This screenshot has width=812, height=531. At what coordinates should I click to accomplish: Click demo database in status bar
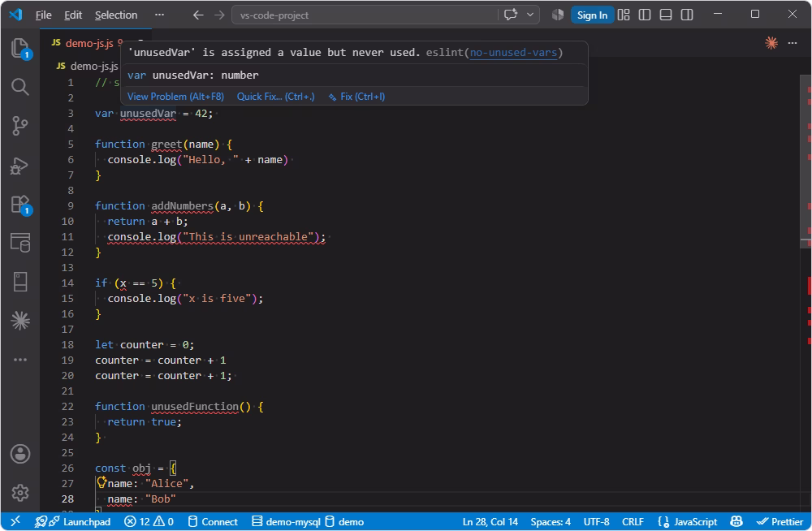tap(344, 522)
